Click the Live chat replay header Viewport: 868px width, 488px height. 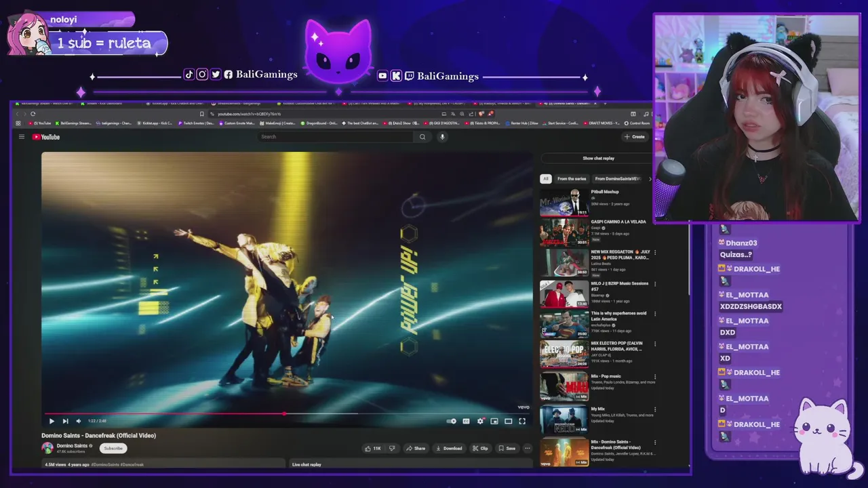click(x=307, y=464)
